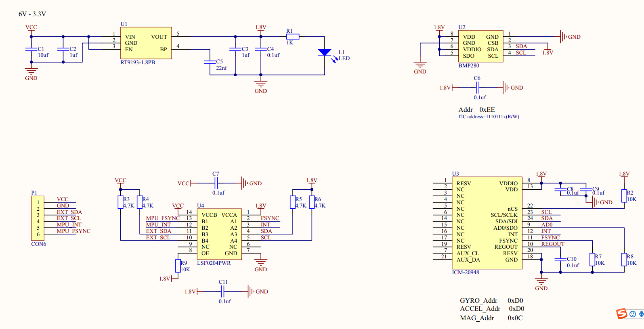Select resistor R9 10K symbol
Viewport: 644px width, 329px height.
click(178, 266)
